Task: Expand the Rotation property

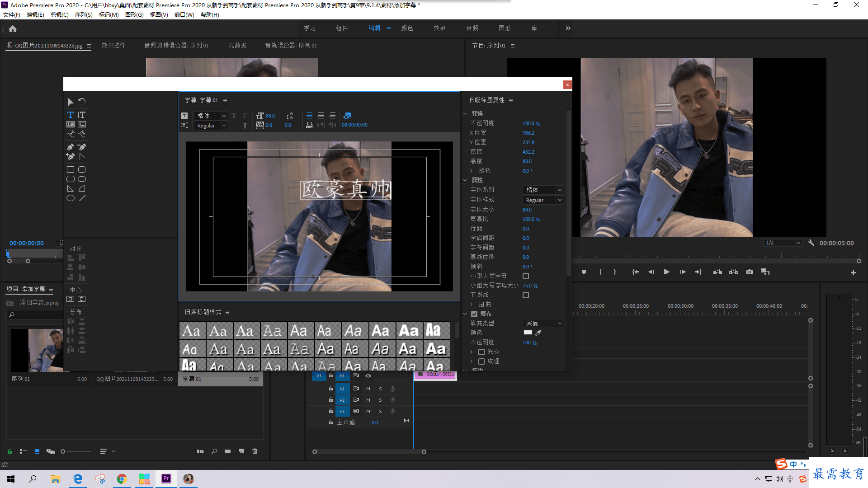Action: (472, 171)
